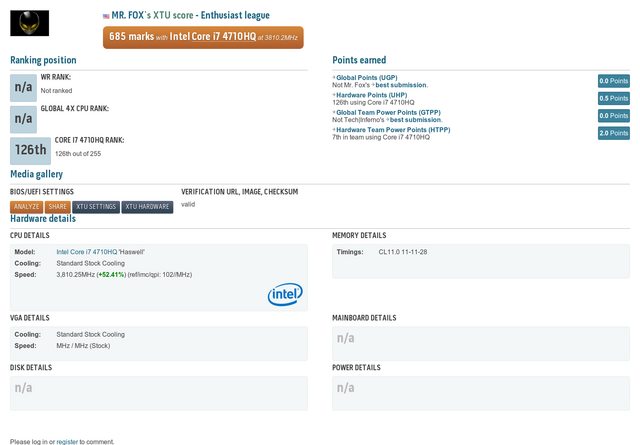
Task: Follow Mr. Fox's best submission link
Action: pyautogui.click(x=401, y=85)
